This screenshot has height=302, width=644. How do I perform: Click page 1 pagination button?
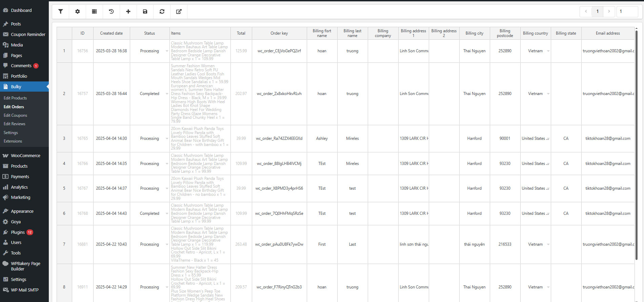598,12
